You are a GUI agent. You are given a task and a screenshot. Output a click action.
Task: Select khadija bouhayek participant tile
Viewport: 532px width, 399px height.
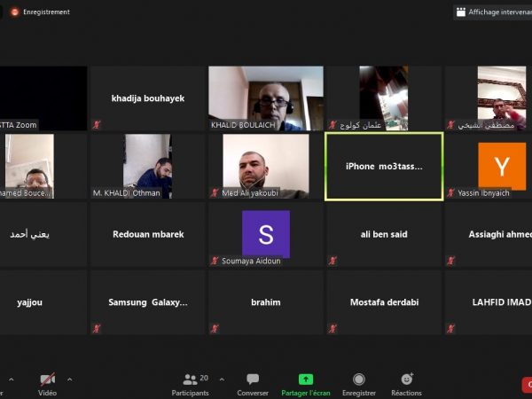[x=148, y=98]
